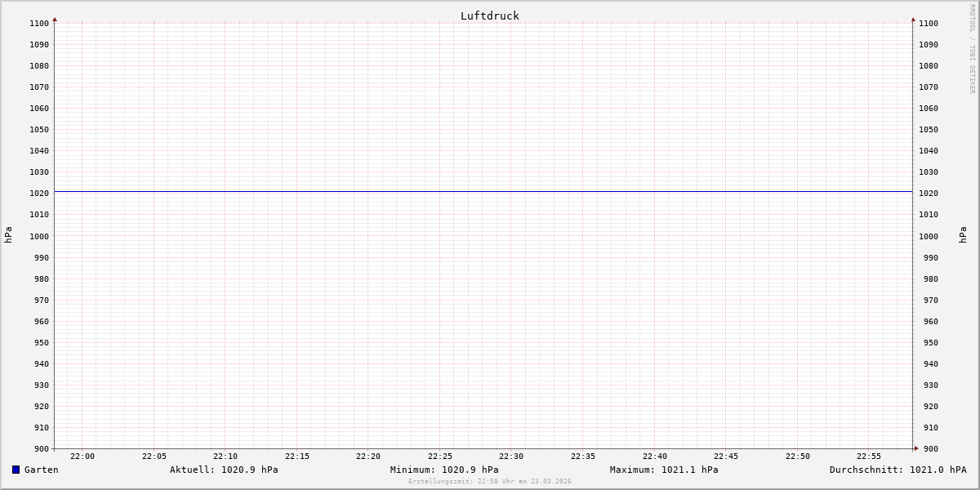Screen dimensions: 980x490
Task: Click the rotated hPa label on the right side
Action: [963, 235]
